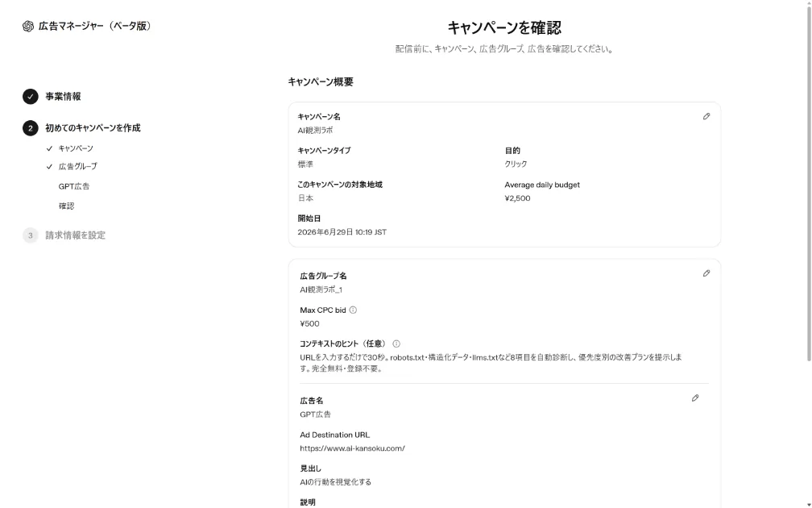Viewport: 812px width, 508px height.
Task: Click the 広告マネージャー（ベータ版）title
Action: [x=95, y=26]
